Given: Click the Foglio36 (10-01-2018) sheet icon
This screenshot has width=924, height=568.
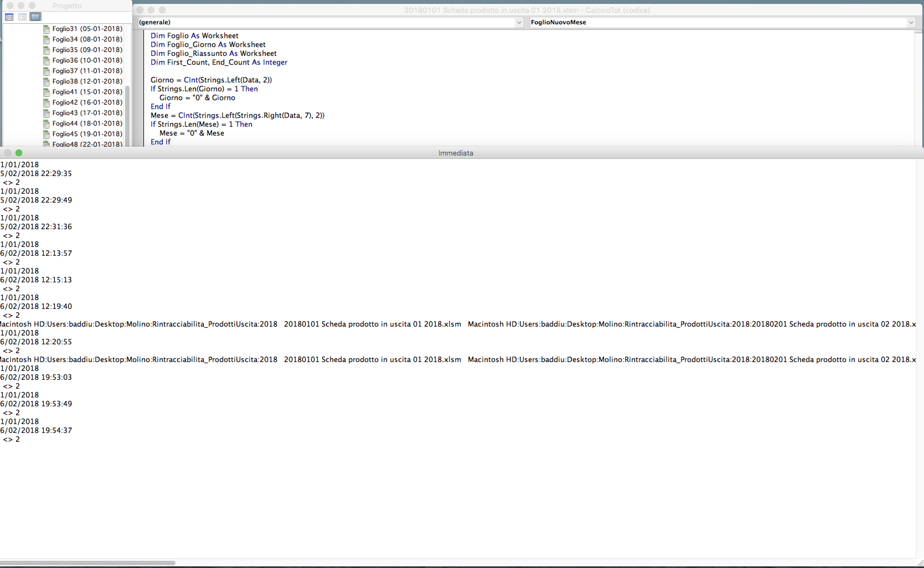Looking at the screenshot, I should (x=47, y=60).
